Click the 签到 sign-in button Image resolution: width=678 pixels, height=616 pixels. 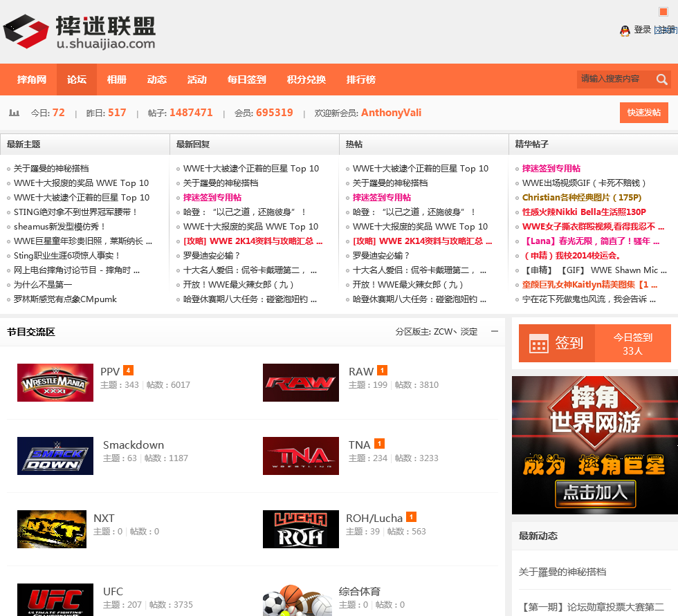click(557, 344)
